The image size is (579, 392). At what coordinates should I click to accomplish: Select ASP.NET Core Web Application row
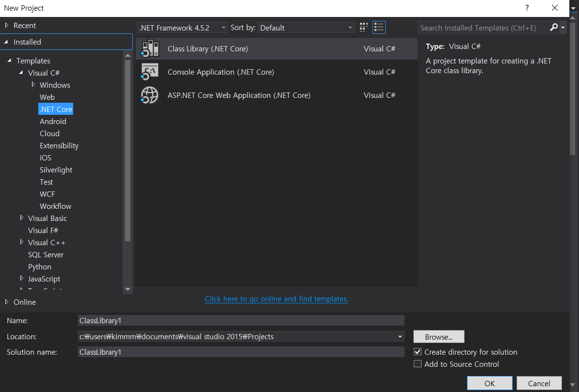(x=277, y=95)
